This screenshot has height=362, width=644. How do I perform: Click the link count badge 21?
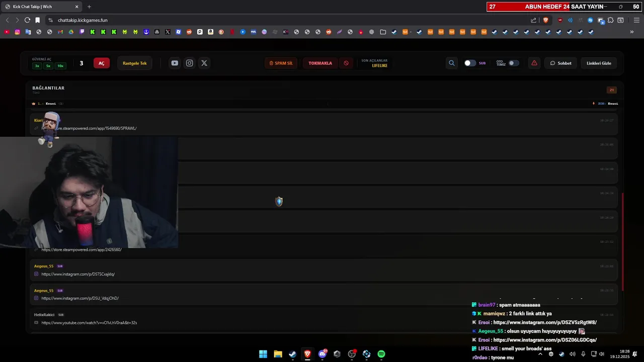click(612, 90)
